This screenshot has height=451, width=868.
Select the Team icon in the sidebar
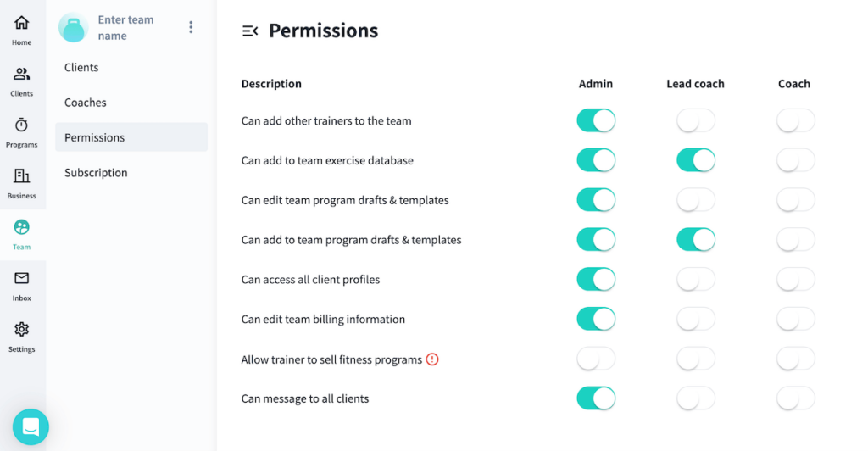coord(21,227)
